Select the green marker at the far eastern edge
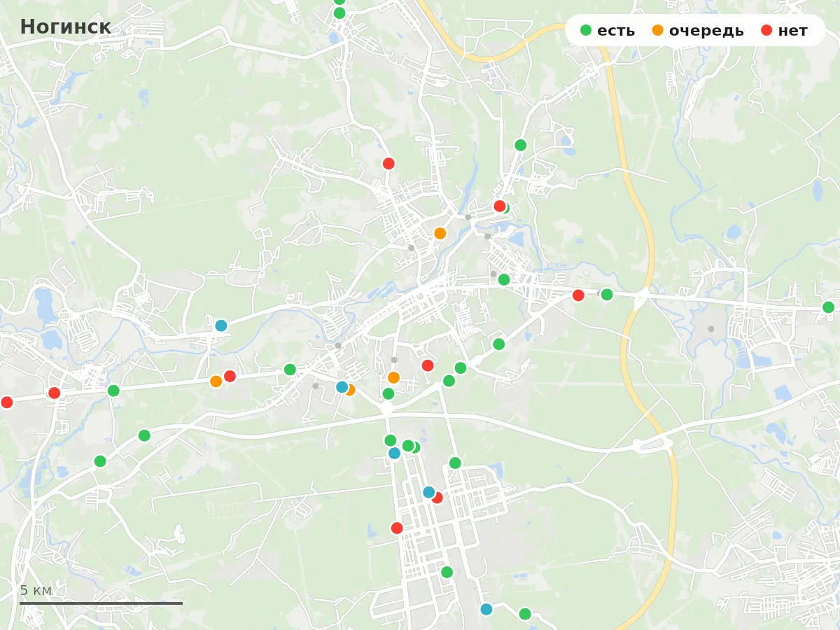 click(828, 307)
